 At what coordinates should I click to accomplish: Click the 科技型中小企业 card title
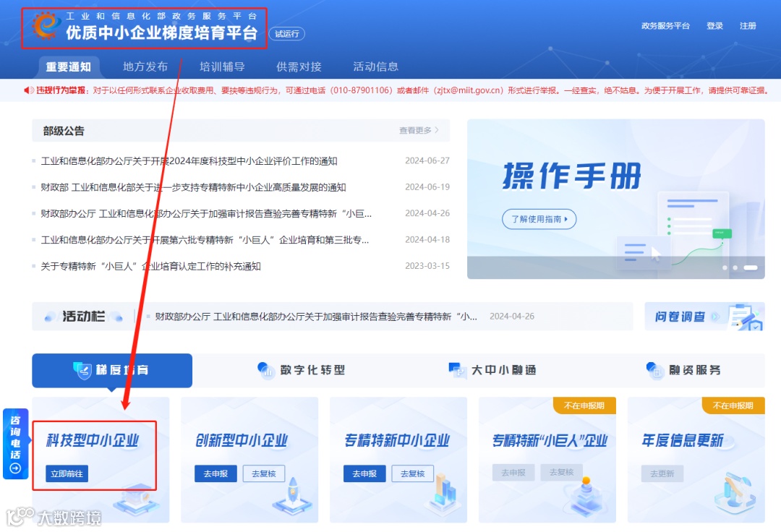(93, 440)
